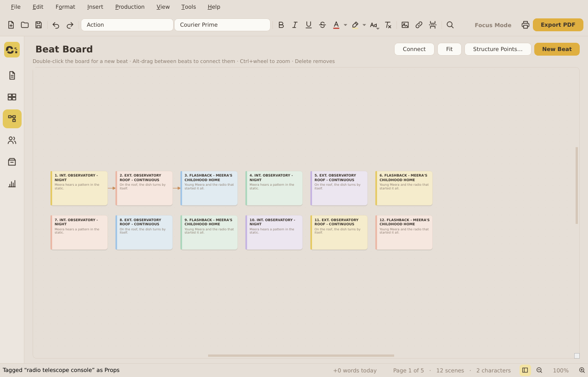Screen dimensions: 588x377
Task: Enable Focus Mode
Action: tap(493, 25)
